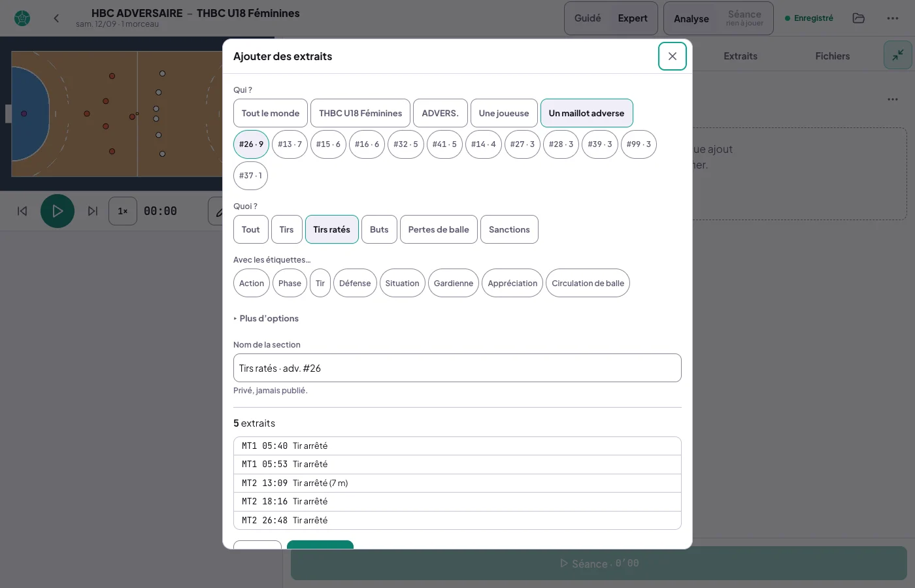This screenshot has width=915, height=588.
Task: Open the folder icon in header
Action: coord(859,18)
